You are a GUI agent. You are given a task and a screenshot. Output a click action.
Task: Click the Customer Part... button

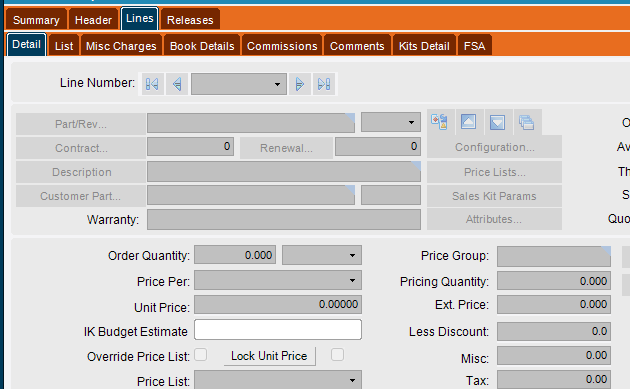[x=81, y=196]
